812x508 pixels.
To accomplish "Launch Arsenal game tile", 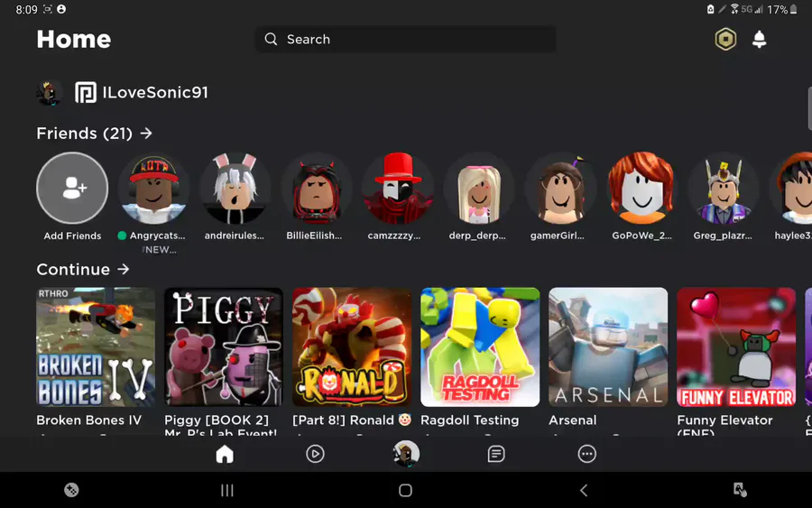I will click(608, 347).
